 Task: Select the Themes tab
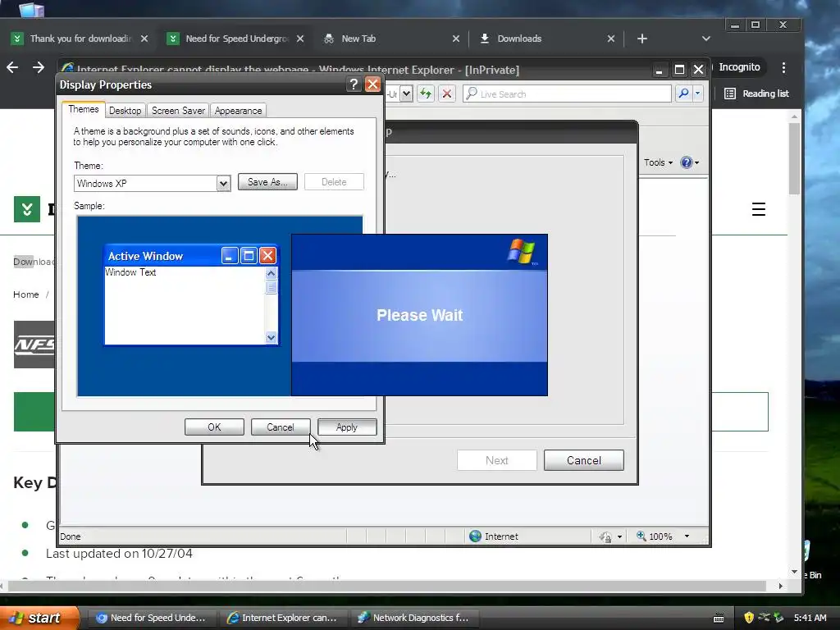click(x=83, y=109)
